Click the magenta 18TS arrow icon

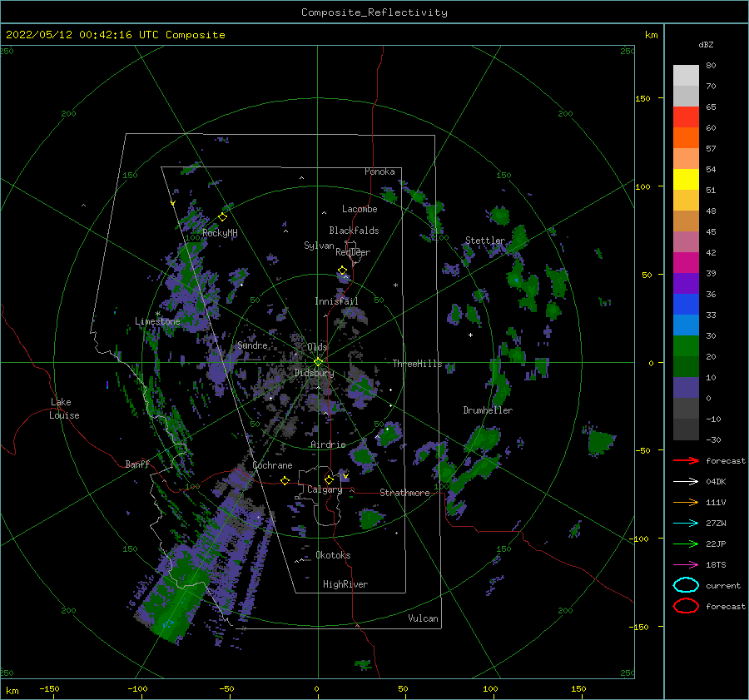coord(686,565)
